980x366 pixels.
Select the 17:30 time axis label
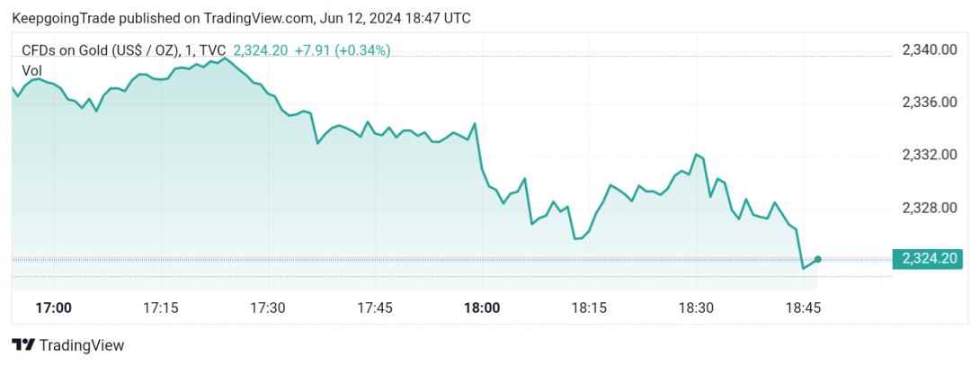(x=268, y=308)
